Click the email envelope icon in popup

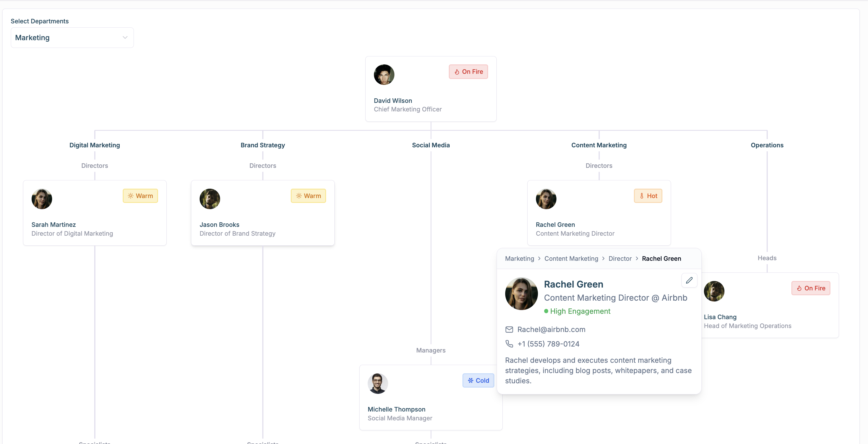click(509, 329)
